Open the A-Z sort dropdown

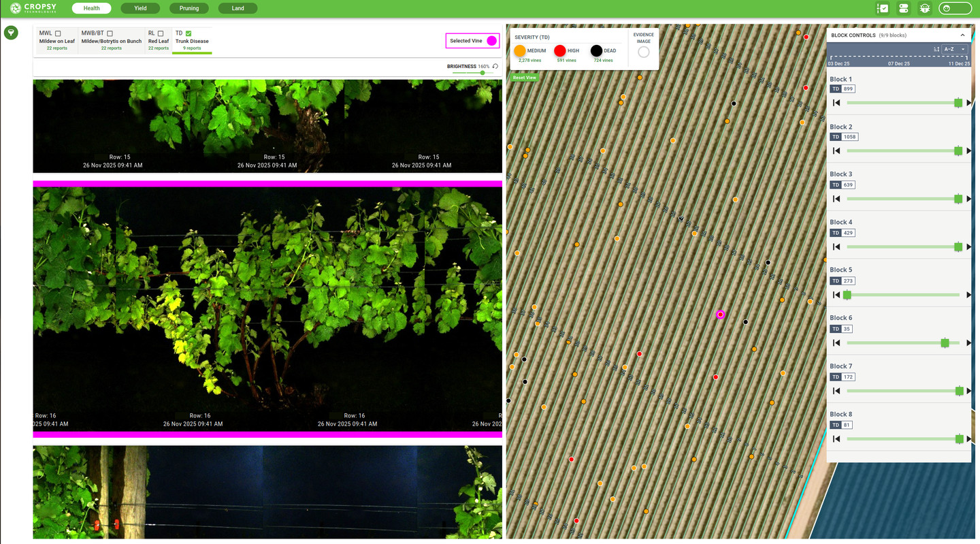(x=955, y=49)
